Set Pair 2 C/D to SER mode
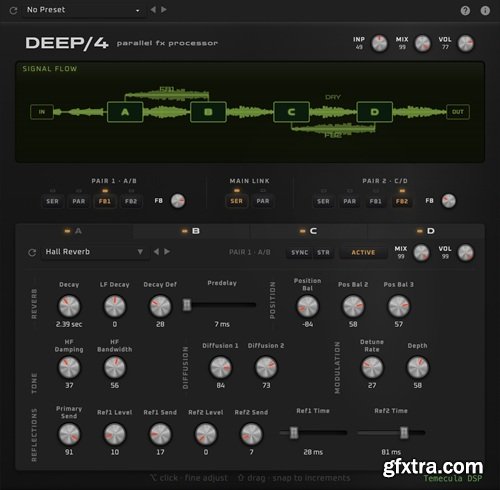500x490 pixels. (x=323, y=201)
